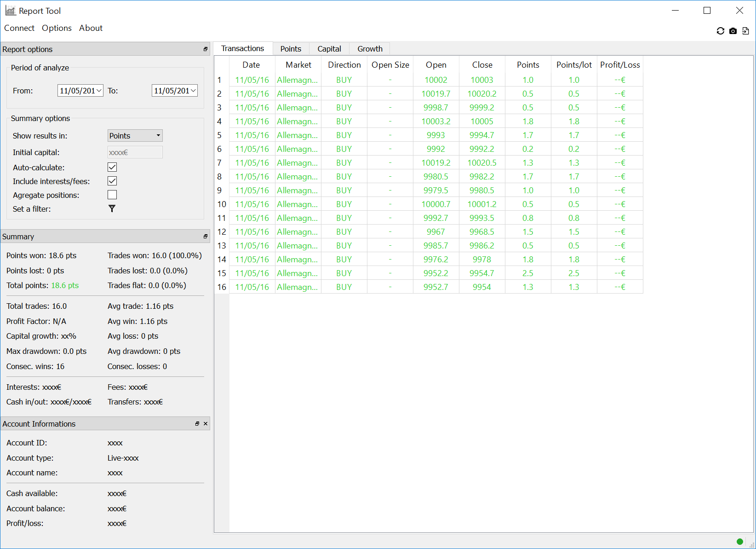Sort by the Open column header
Screen dimensions: 756x549
(436, 65)
